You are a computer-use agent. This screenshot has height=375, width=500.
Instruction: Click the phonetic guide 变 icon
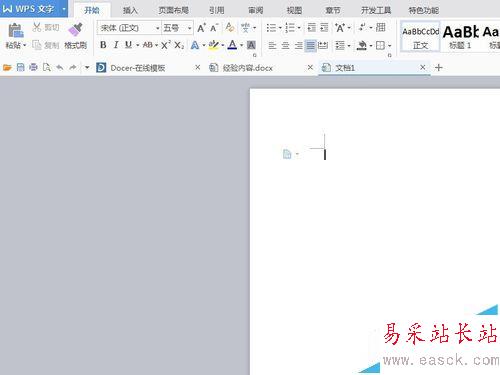click(245, 27)
